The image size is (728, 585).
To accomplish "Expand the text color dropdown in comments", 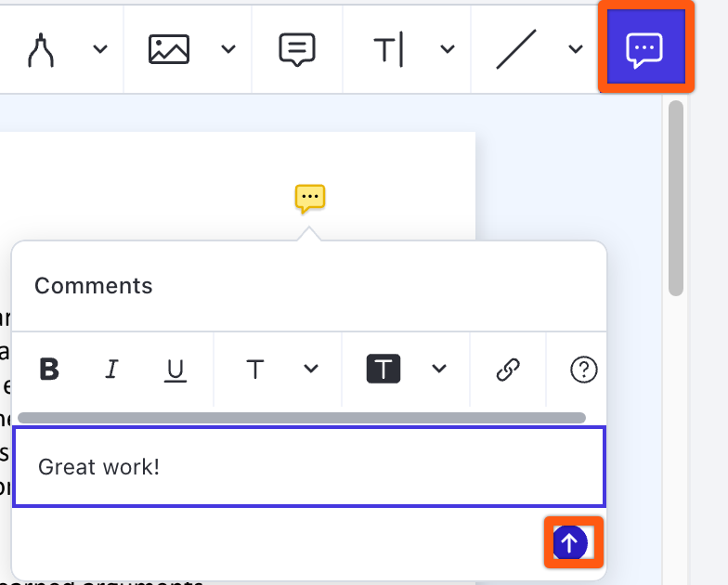I will [311, 370].
